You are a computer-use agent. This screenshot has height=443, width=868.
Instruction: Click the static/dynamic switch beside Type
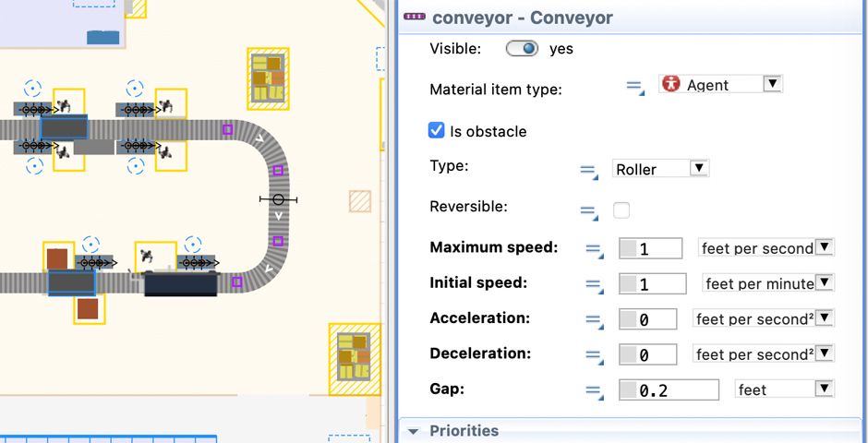point(589,172)
